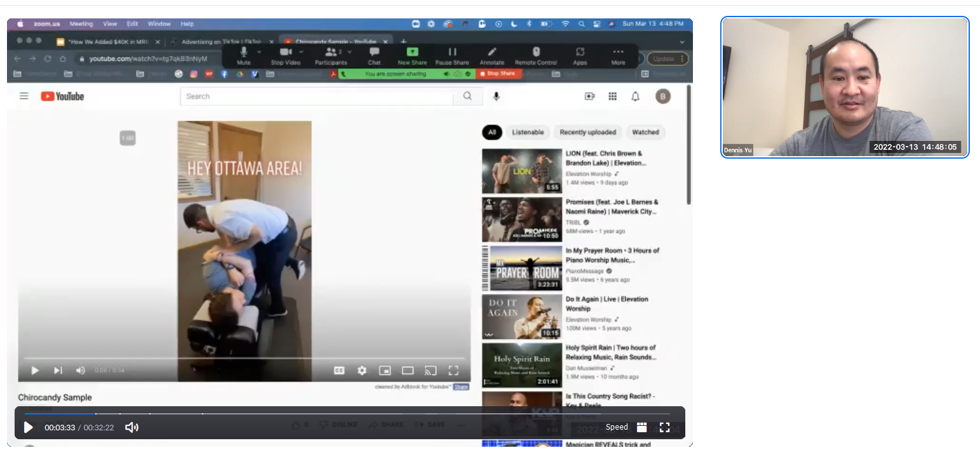This screenshot has width=980, height=450.
Task: Switch to the Advertising on TikTok tab
Action: point(222,42)
